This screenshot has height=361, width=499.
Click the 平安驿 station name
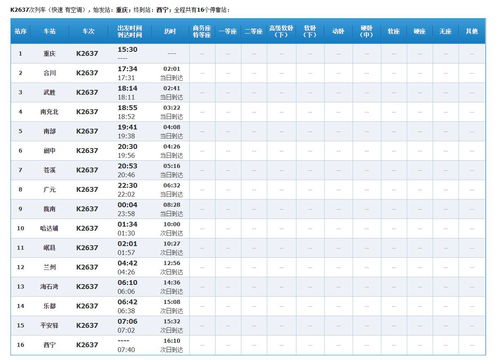[49, 325]
